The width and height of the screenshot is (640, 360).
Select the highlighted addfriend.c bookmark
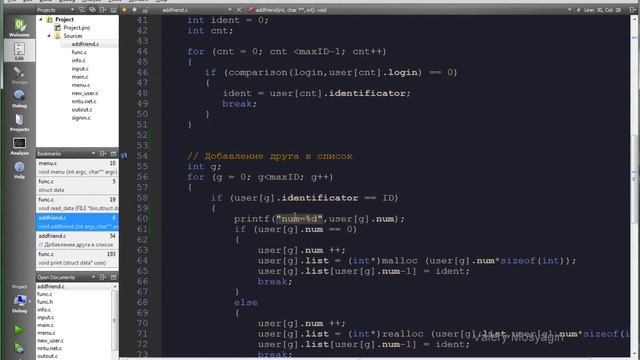click(77, 222)
